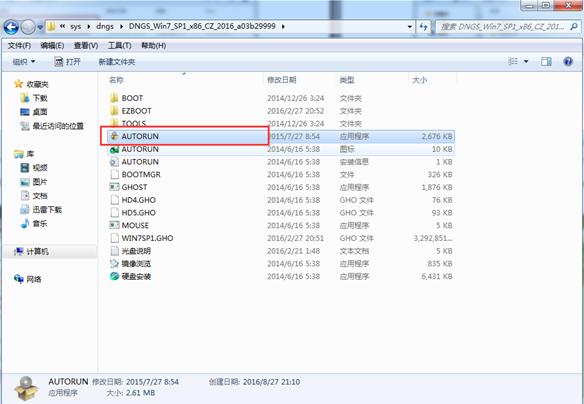The width and height of the screenshot is (584, 404).
Task: Select the AUTORUN 安装信息 file
Action: click(281, 162)
